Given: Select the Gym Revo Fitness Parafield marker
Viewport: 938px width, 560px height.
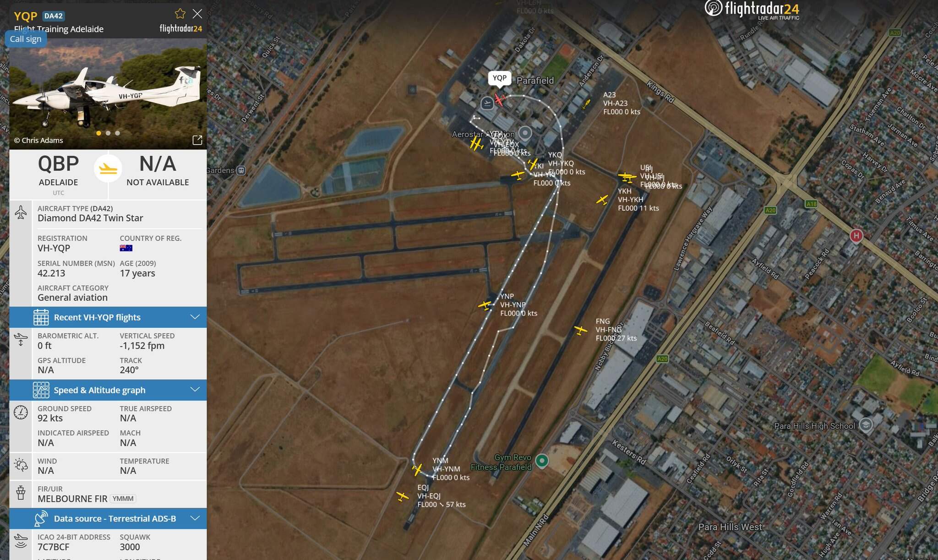Looking at the screenshot, I should click(542, 461).
